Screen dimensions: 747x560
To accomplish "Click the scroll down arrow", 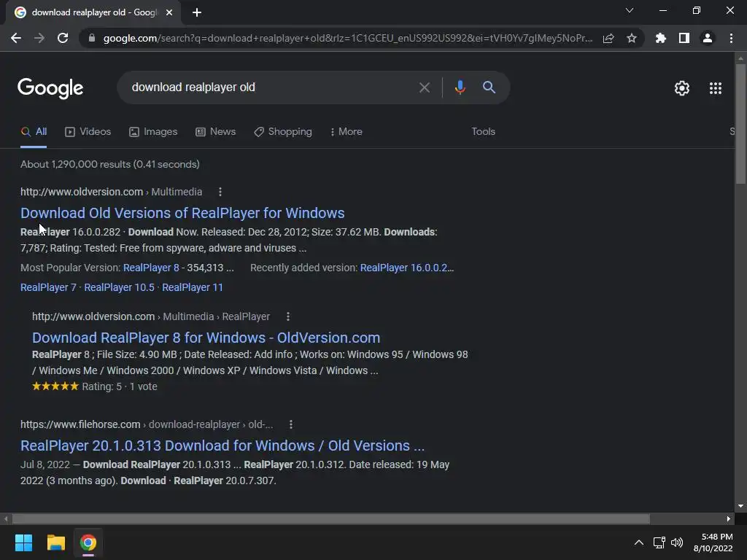I will 740,506.
